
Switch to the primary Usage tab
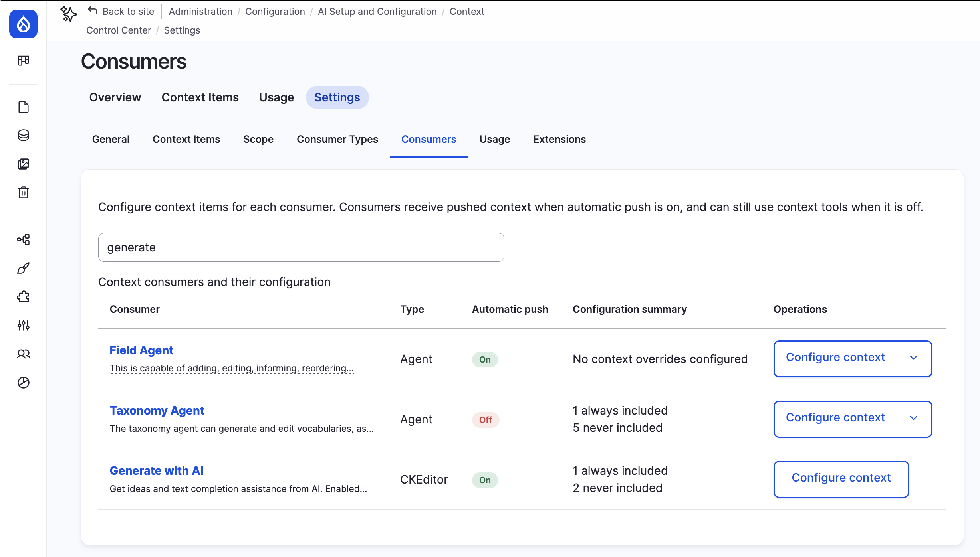276,97
